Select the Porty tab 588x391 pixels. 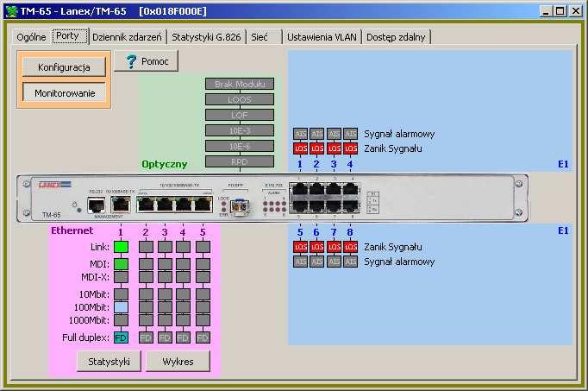[70, 36]
